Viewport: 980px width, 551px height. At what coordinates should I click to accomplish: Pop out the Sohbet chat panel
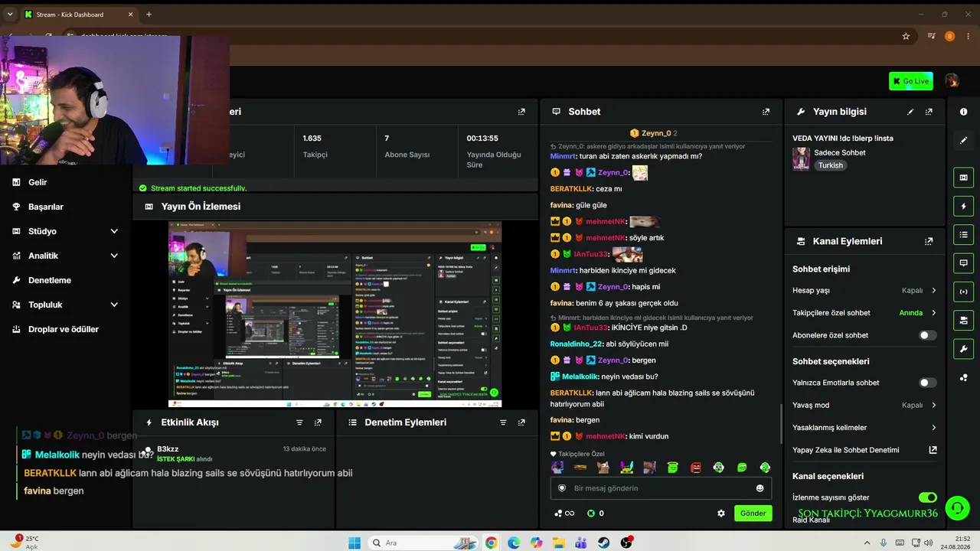pos(766,112)
